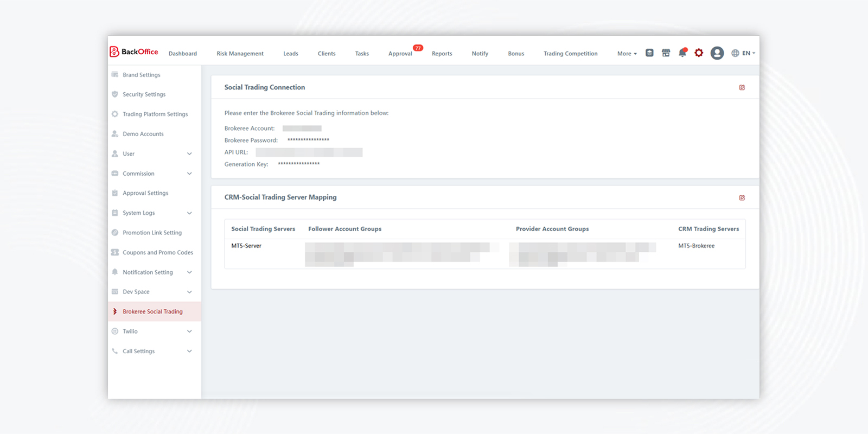Navigate to Trading Competition
Image resolution: width=868 pixels, height=434 pixels.
point(570,54)
